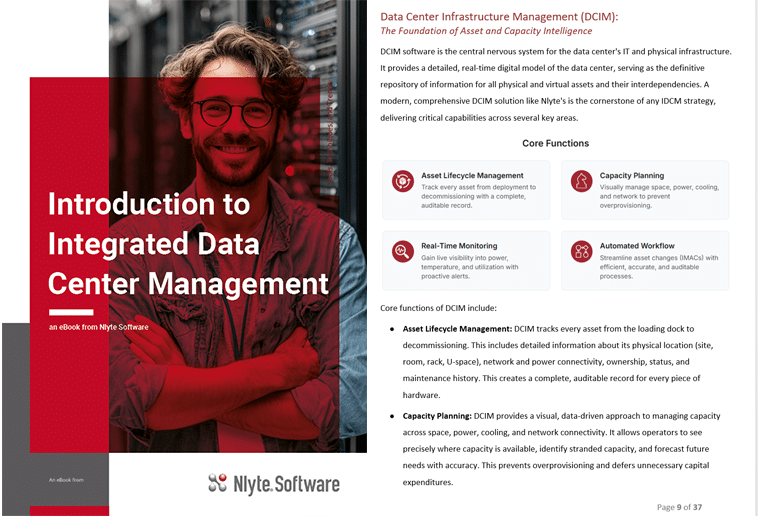Image resolution: width=760 pixels, height=516 pixels.
Task: Click the Automated Workflow icon
Action: click(x=581, y=251)
